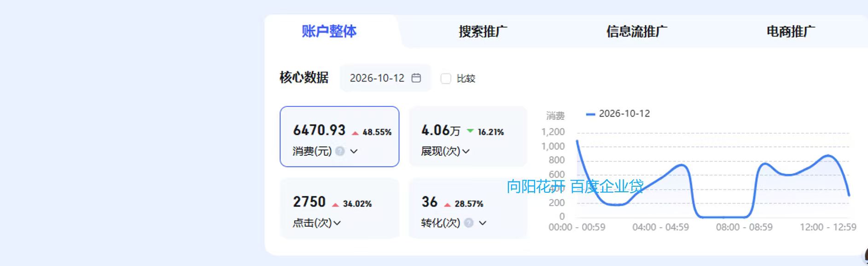
Task: Select the 点击(次) 2750 metric card
Action: pyautogui.click(x=339, y=208)
